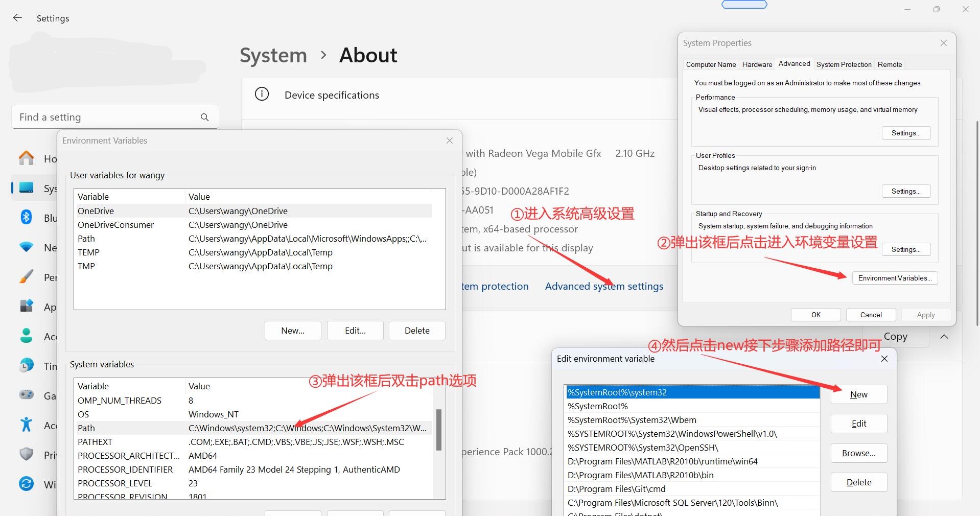This screenshot has width=980, height=516.
Task: Select the PROCESSOR_LEVEL system variable row
Action: point(253,483)
